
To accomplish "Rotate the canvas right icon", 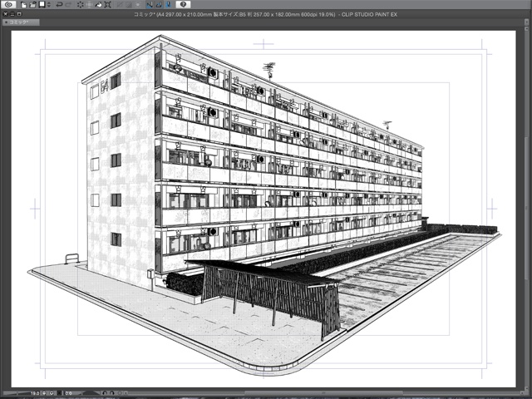I will [x=112, y=393].
